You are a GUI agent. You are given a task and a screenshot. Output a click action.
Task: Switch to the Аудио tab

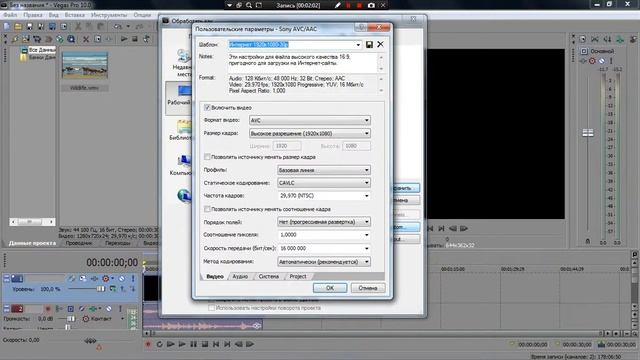(240, 276)
